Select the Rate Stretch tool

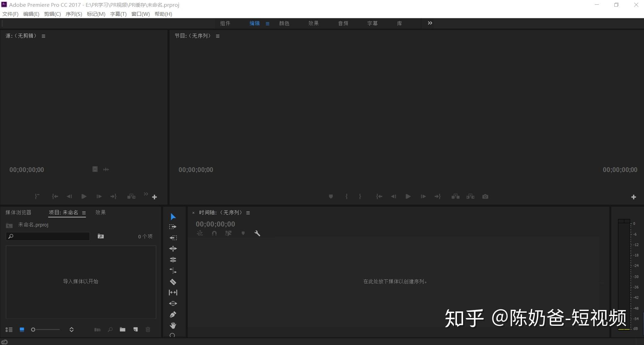pyautogui.click(x=173, y=271)
